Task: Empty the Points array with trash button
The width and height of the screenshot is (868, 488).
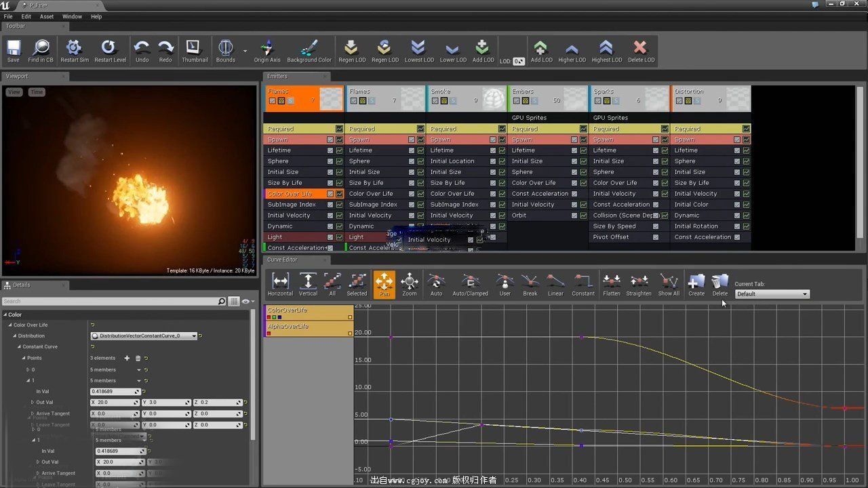Action: click(x=138, y=358)
